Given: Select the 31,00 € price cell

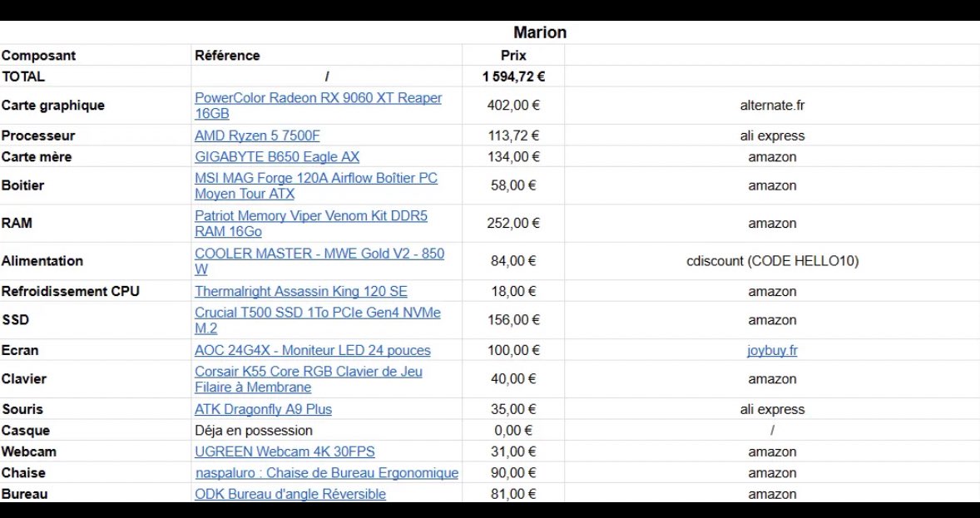Looking at the screenshot, I should tap(513, 451).
